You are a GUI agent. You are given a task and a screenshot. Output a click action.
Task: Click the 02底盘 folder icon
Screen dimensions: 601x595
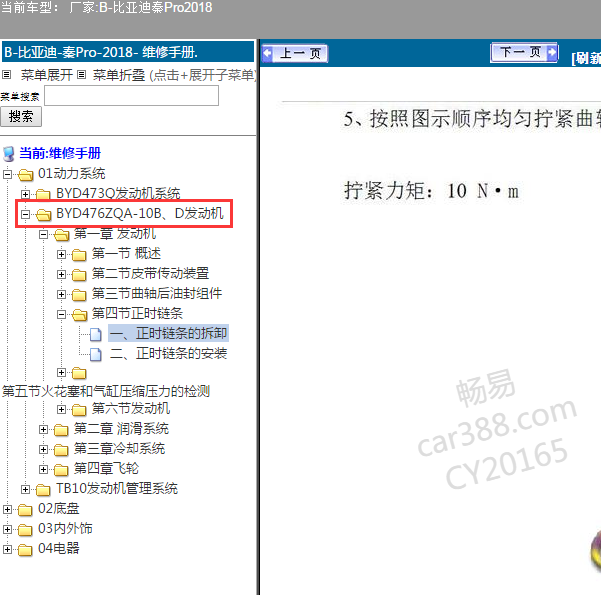[25, 510]
